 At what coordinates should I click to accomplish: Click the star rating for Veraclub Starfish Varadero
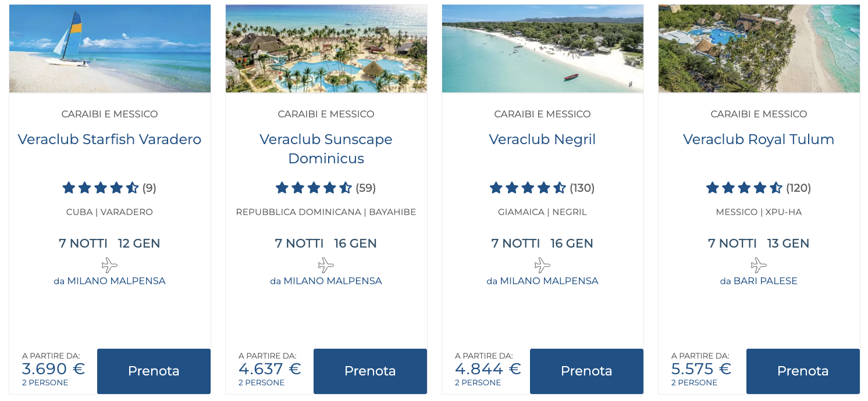coord(101,188)
